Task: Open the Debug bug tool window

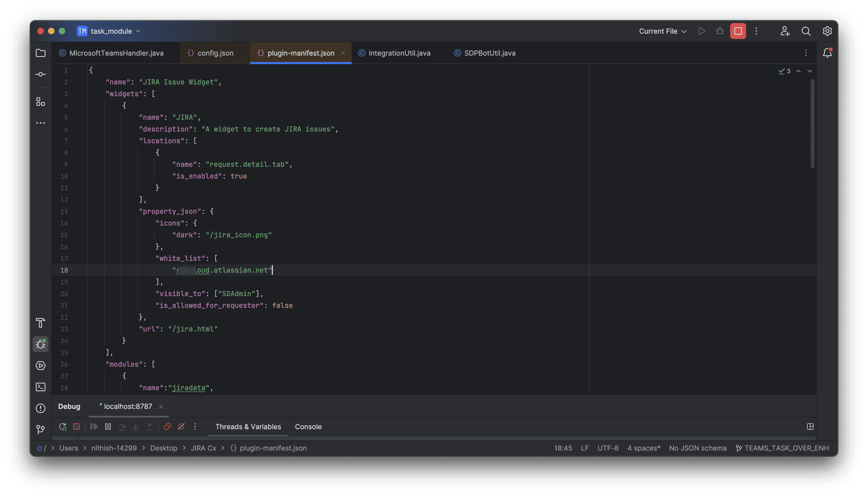Action: [41, 344]
